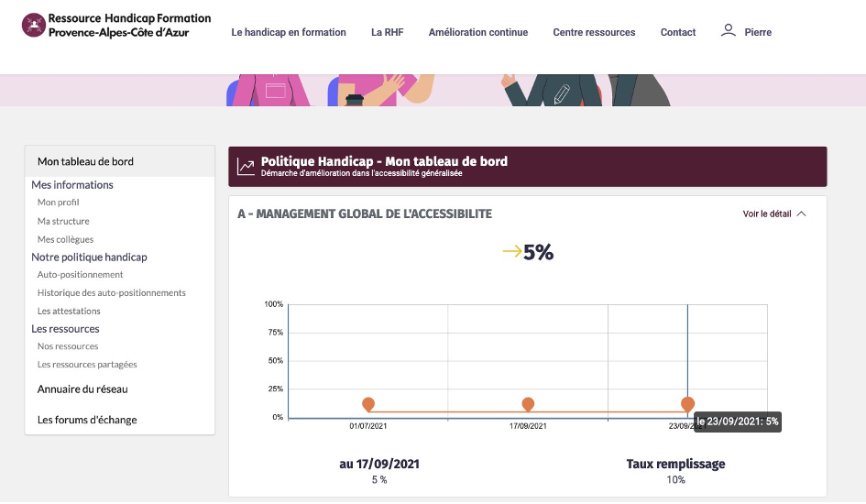The height and width of the screenshot is (504, 866).
Task: Click the yellow arrow trend icon beside 5%
Action: pos(512,252)
